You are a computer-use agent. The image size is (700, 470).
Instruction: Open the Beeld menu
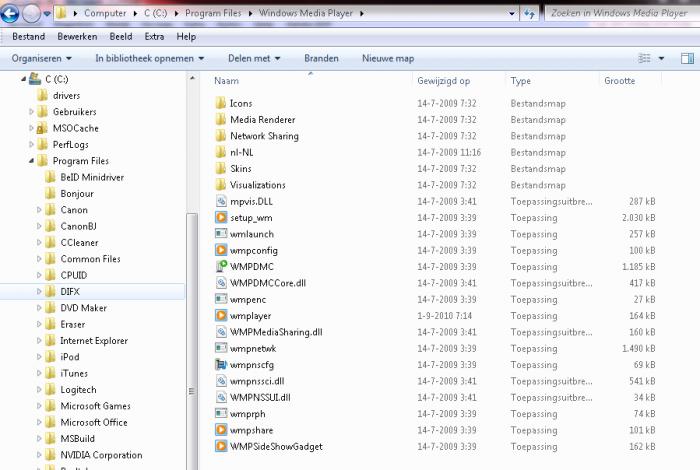tap(121, 37)
